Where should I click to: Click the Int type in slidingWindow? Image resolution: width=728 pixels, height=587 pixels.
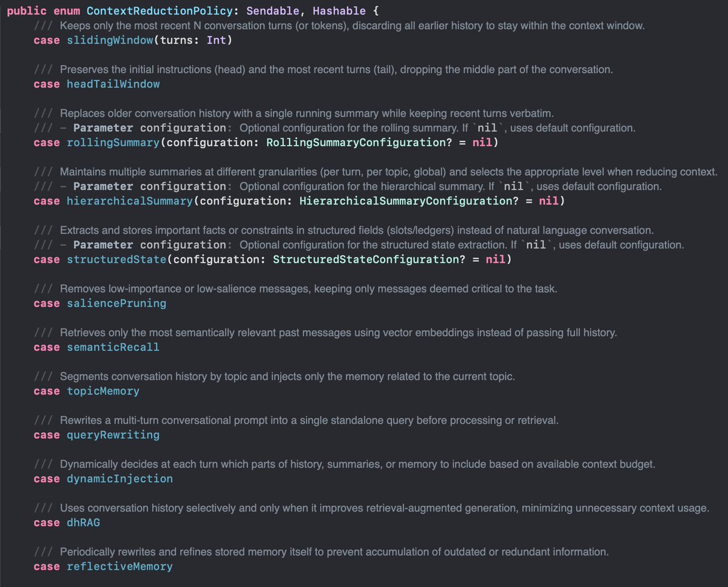217,40
